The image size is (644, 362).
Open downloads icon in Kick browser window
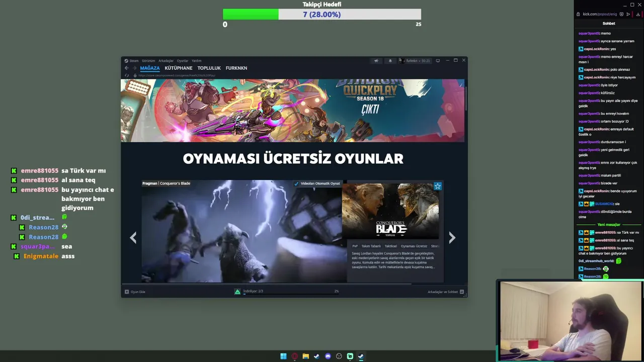638,14
